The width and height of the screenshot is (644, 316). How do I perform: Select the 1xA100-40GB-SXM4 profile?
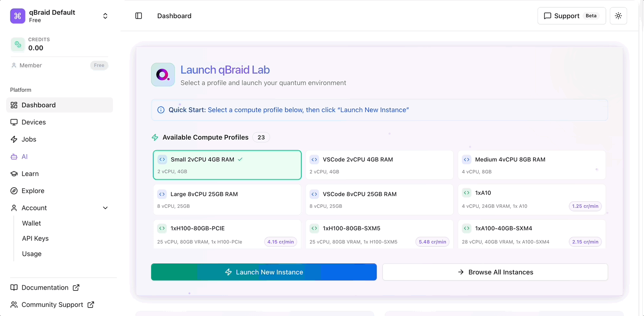pyautogui.click(x=532, y=234)
